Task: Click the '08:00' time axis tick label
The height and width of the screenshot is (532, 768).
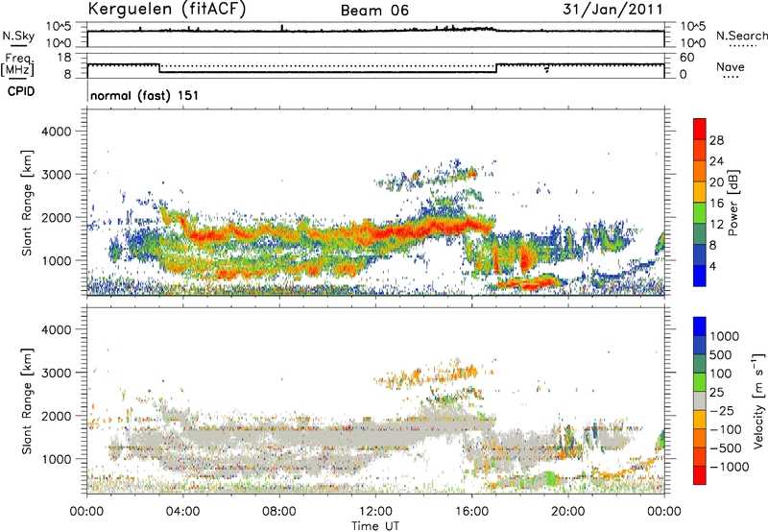Action: tap(279, 512)
